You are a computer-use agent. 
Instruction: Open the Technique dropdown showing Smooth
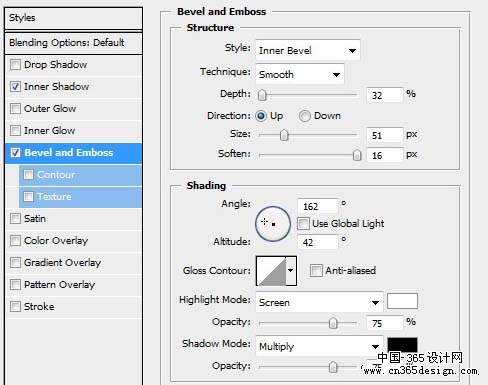tap(300, 74)
